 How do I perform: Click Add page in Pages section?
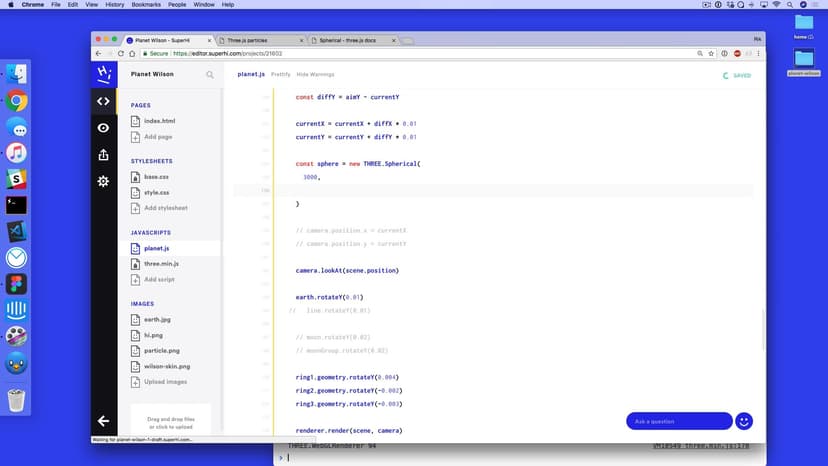tap(157, 136)
